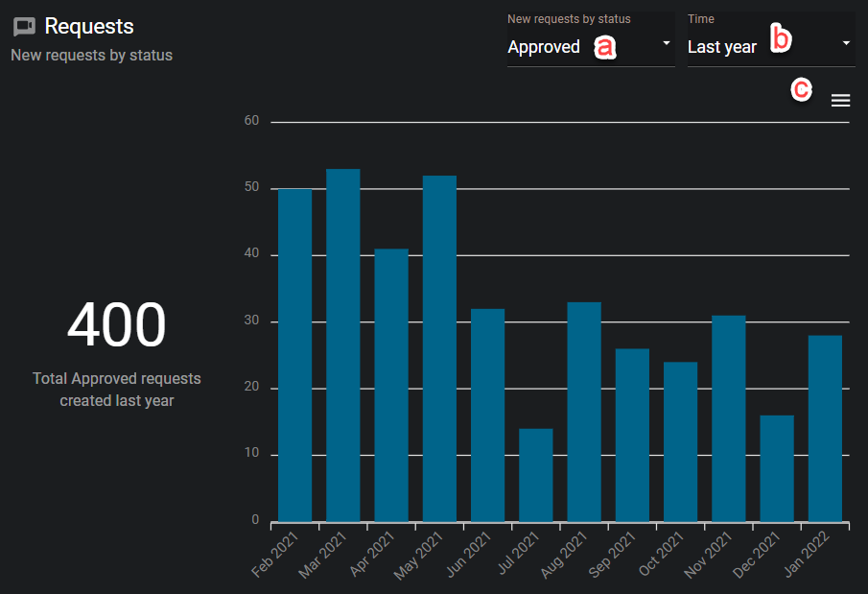Click the May 2021 bar

[439, 348]
